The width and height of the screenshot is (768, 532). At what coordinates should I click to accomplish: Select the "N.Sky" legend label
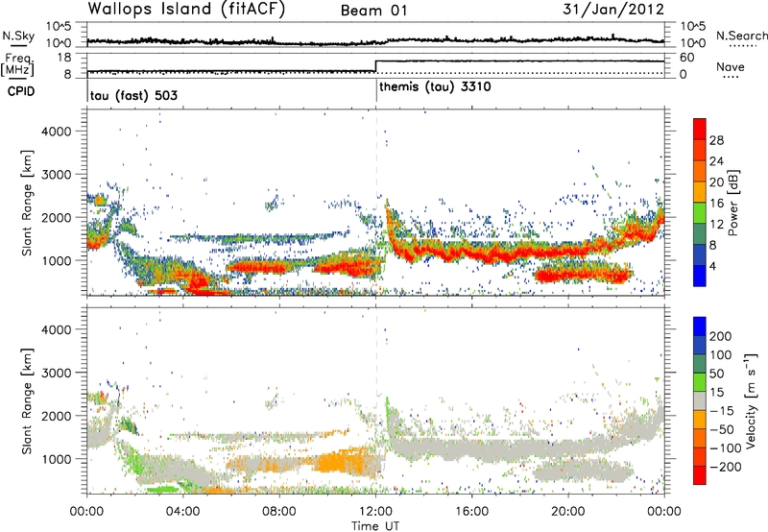click(x=18, y=36)
